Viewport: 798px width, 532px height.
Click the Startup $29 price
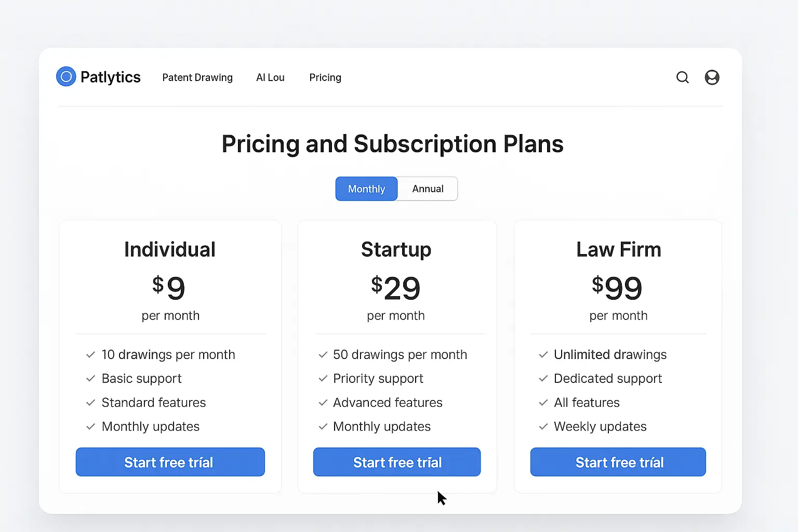pos(396,288)
